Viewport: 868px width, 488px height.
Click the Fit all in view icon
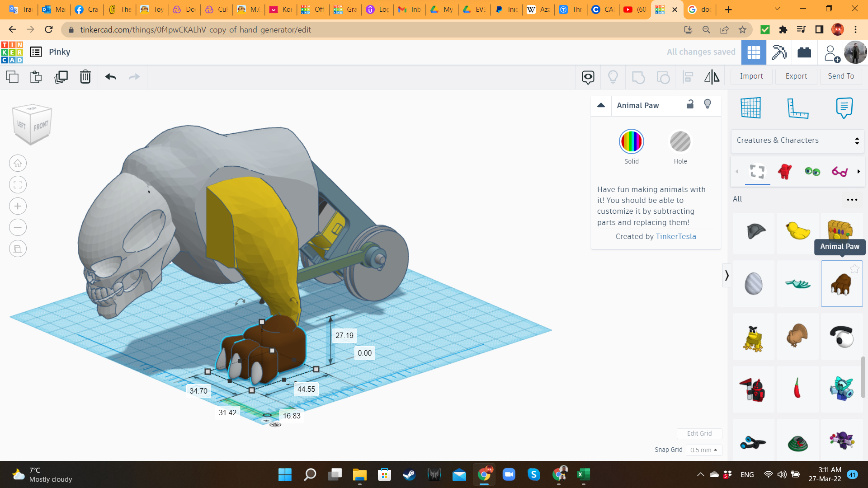18,184
